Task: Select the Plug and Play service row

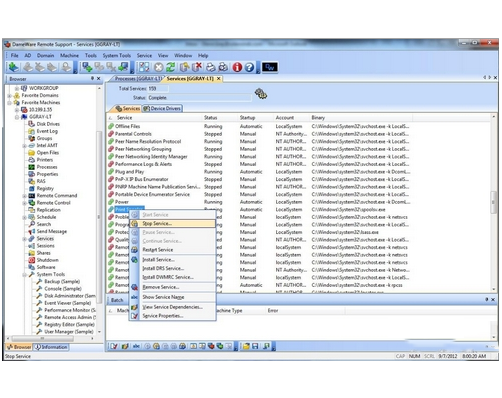Action: pyautogui.click(x=259, y=172)
